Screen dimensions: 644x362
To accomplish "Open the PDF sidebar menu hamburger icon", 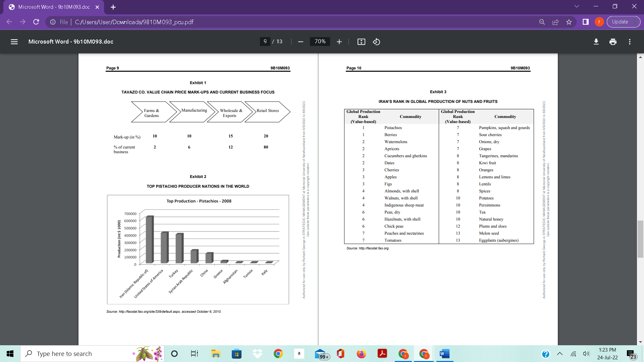I will pyautogui.click(x=14, y=42).
